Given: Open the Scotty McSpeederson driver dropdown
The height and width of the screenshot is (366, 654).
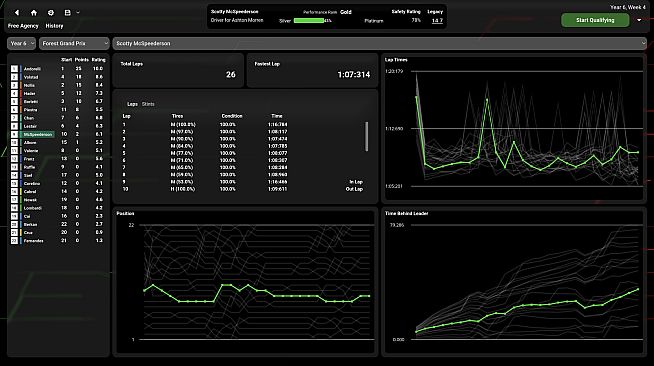Looking at the screenshot, I should point(380,43).
